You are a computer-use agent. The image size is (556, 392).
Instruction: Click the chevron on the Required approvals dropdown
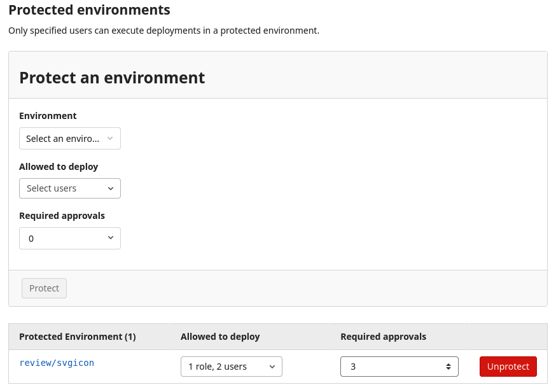click(110, 238)
